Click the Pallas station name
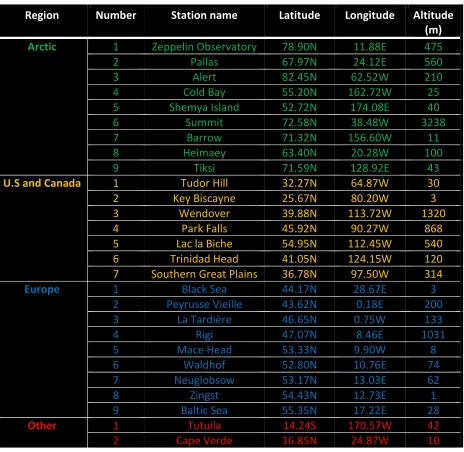The image size is (464, 452). click(204, 62)
